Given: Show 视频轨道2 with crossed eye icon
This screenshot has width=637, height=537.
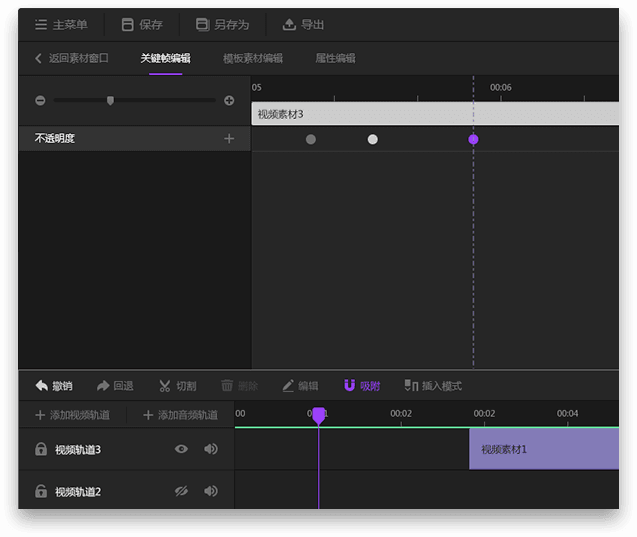Looking at the screenshot, I should click(x=181, y=491).
